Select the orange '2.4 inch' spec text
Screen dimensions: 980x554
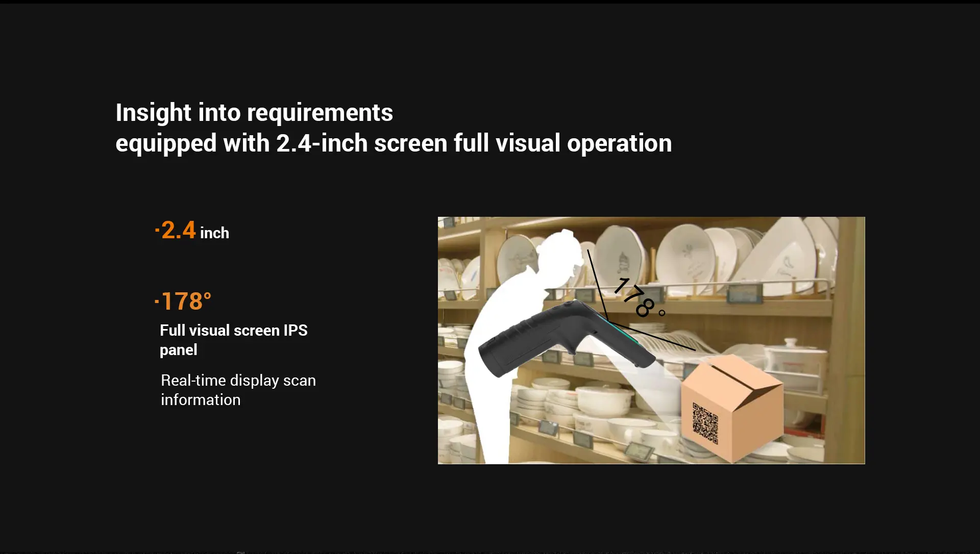(192, 231)
